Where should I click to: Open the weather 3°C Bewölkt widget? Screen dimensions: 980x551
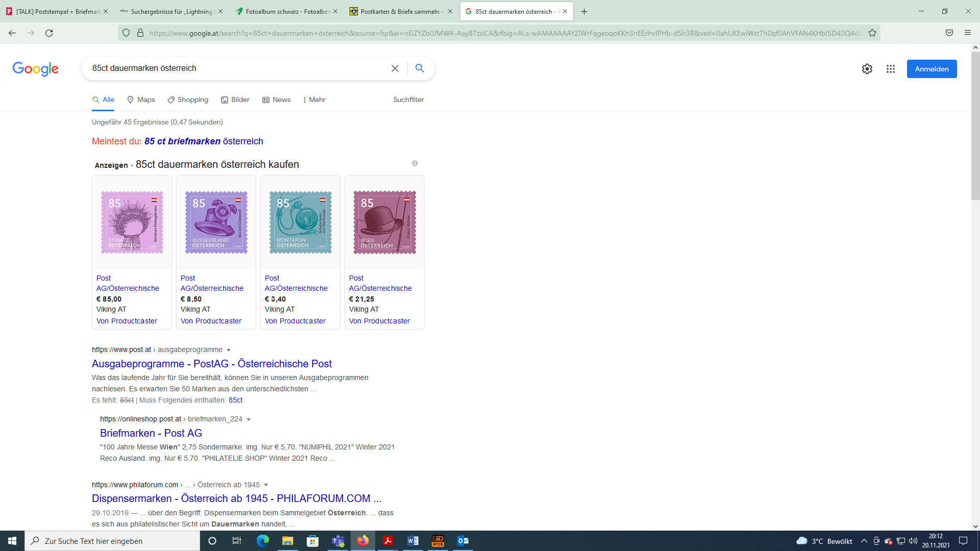pyautogui.click(x=824, y=541)
